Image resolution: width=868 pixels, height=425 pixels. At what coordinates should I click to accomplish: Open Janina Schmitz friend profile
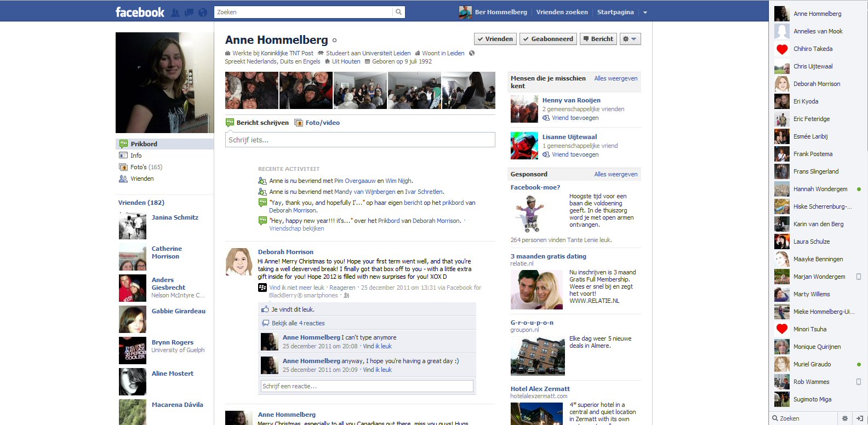175,217
